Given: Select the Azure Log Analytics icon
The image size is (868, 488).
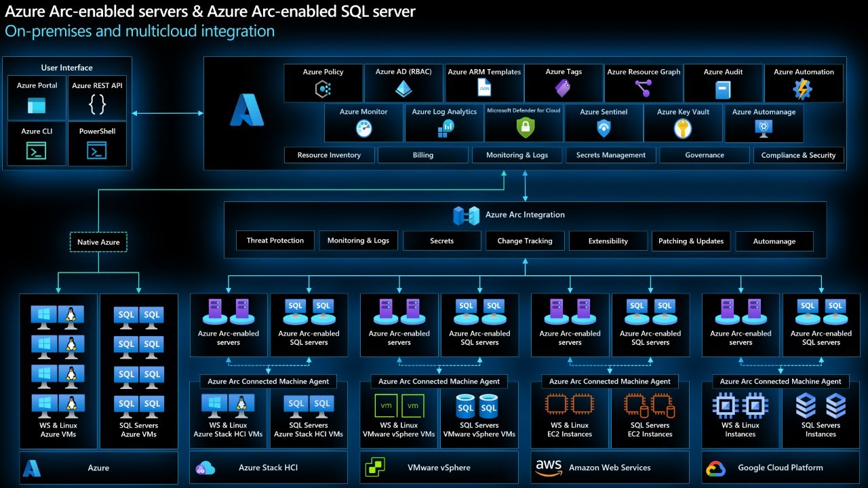Looking at the screenshot, I should tap(445, 128).
